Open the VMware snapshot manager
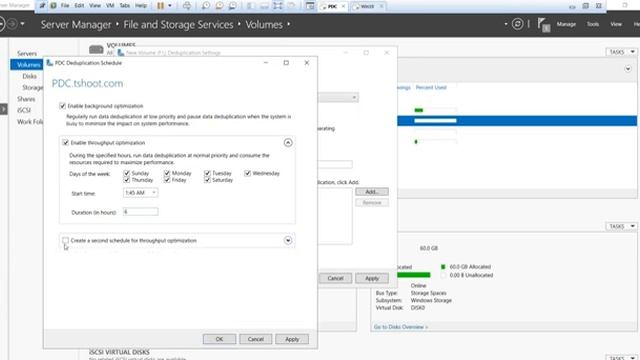Image resolution: width=640 pixels, height=360 pixels. click(232, 6)
